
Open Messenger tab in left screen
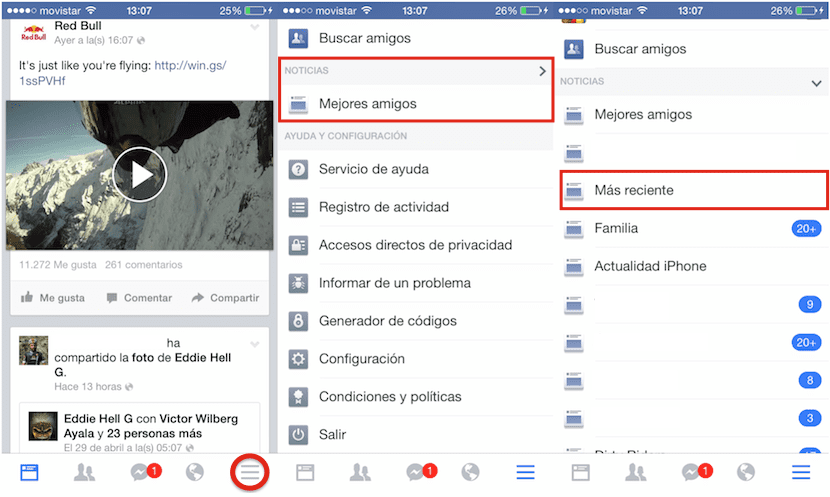point(145,472)
